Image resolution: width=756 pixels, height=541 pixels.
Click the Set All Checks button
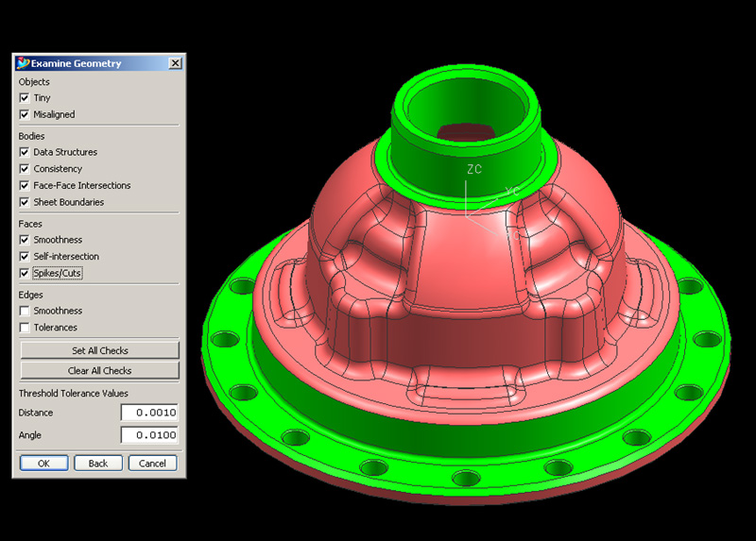pyautogui.click(x=100, y=350)
